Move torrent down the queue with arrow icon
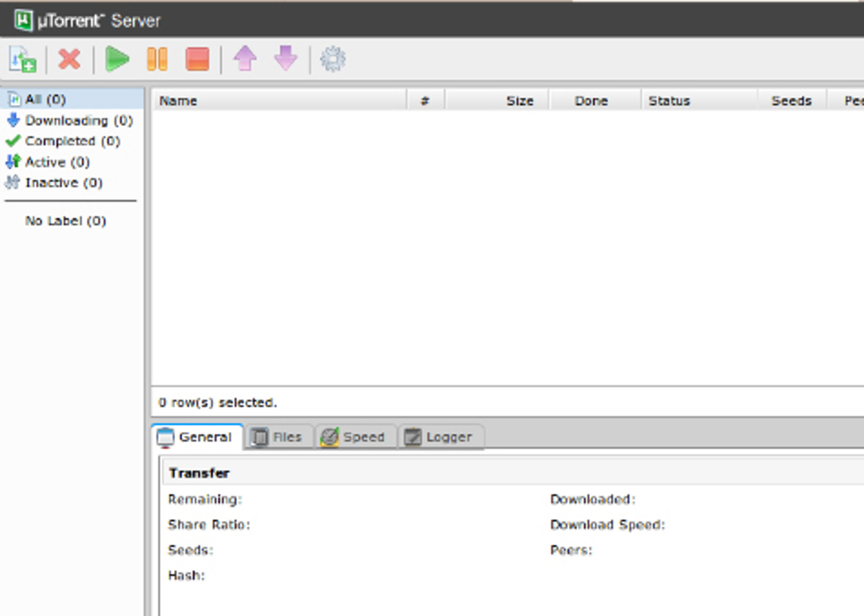 coord(286,58)
